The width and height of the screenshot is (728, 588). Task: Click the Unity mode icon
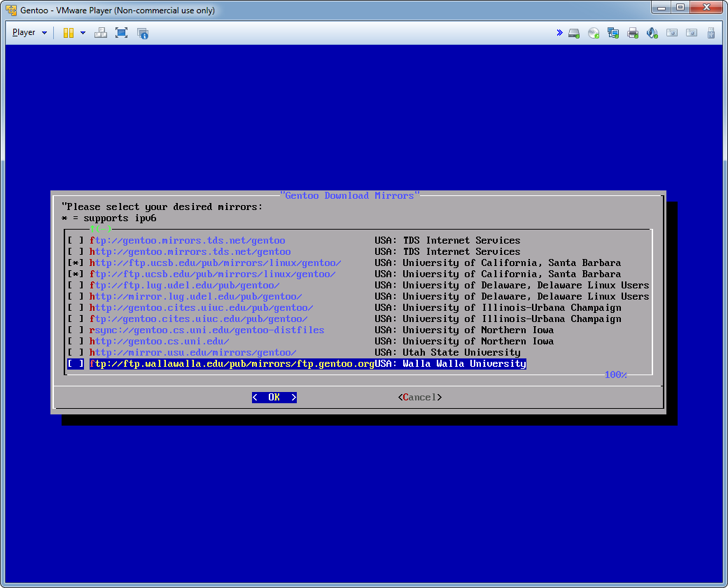143,33
